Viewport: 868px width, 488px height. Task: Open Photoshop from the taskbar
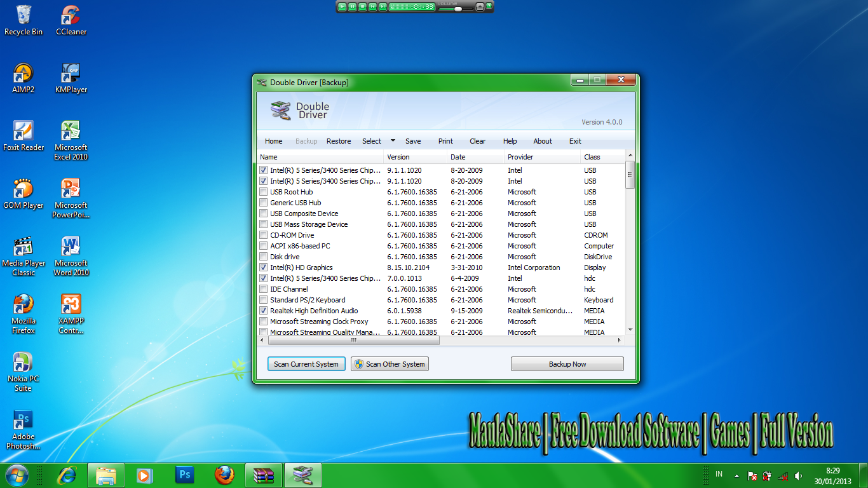click(x=185, y=475)
